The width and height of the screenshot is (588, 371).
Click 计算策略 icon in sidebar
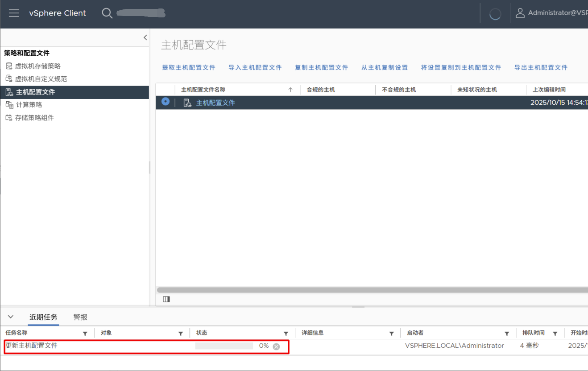click(9, 105)
